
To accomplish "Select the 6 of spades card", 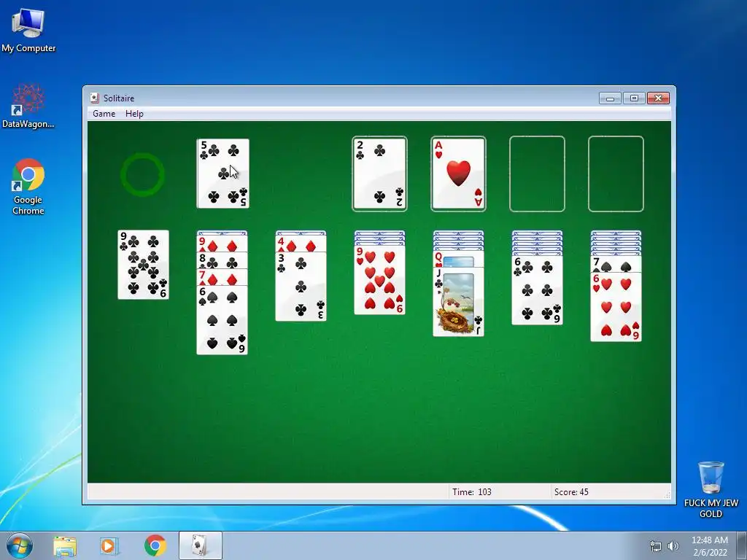I will pos(222,319).
